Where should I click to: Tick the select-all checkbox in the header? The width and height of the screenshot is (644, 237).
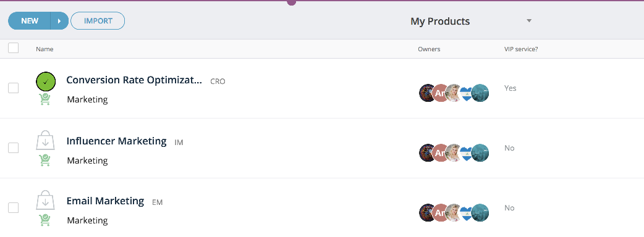point(14,48)
